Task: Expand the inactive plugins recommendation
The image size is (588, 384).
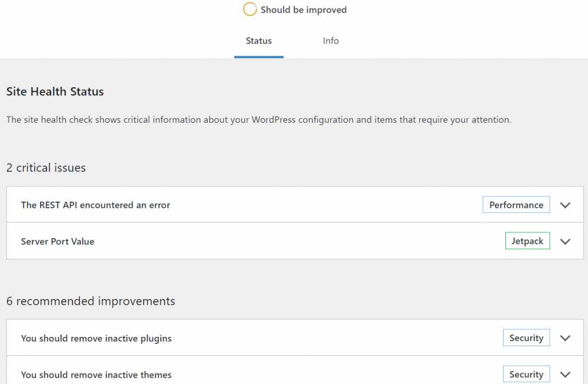Action: point(565,338)
